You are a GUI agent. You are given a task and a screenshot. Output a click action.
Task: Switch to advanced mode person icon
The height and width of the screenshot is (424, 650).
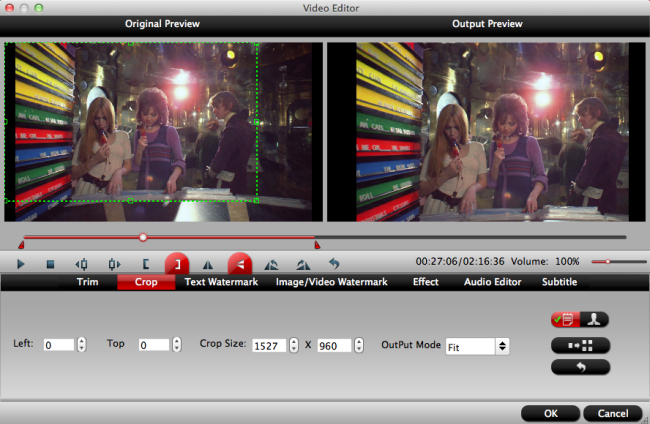tap(594, 320)
